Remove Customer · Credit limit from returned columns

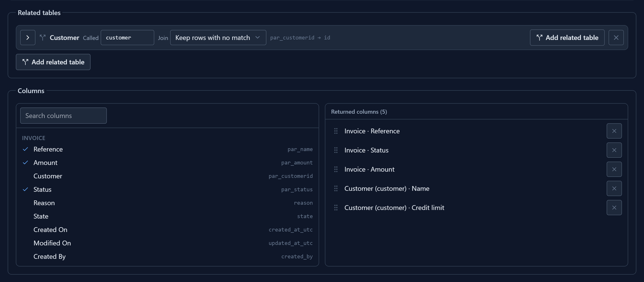[614, 208]
